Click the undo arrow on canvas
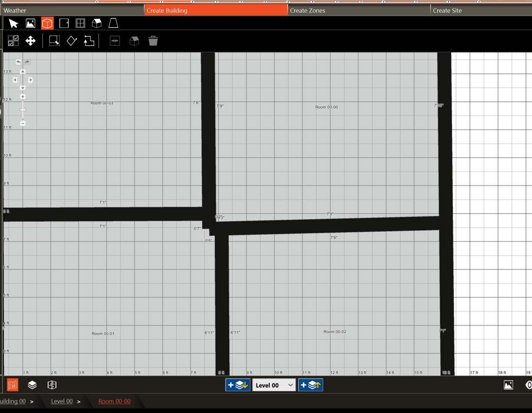 coord(18,62)
